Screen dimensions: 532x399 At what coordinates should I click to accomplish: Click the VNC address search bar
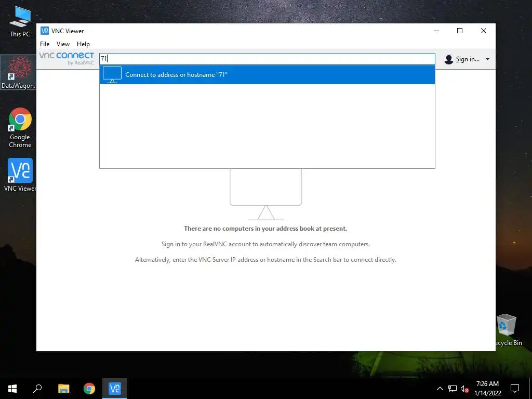(x=267, y=59)
